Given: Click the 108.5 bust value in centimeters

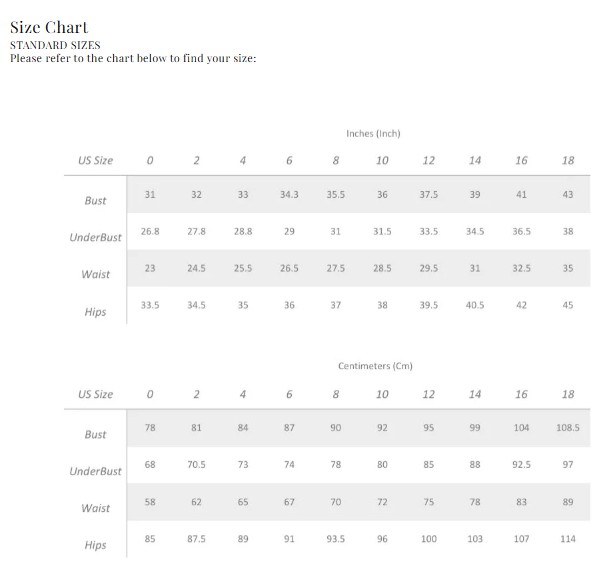Looking at the screenshot, I should click(568, 427).
